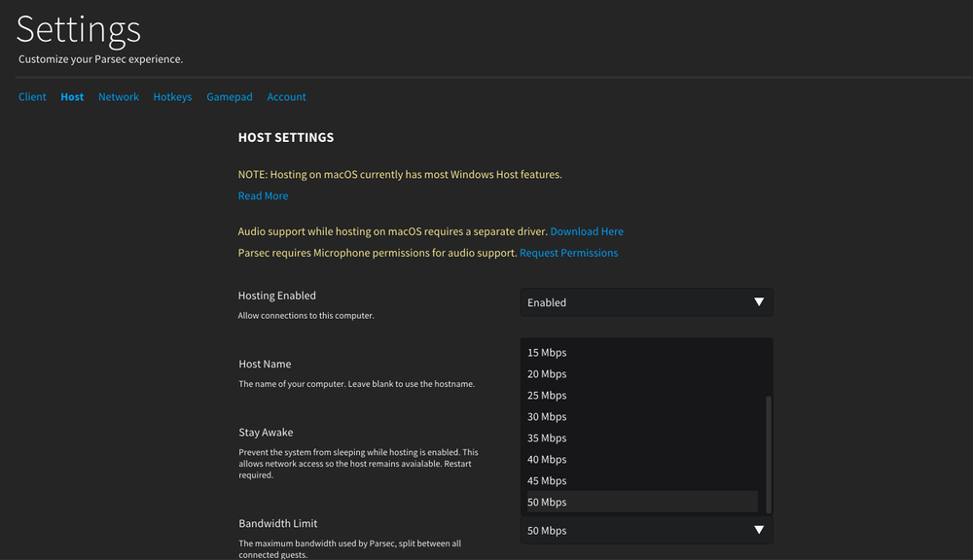Viewport: 973px width, 560px height.
Task: Click the Request Permissions link
Action: pos(569,253)
